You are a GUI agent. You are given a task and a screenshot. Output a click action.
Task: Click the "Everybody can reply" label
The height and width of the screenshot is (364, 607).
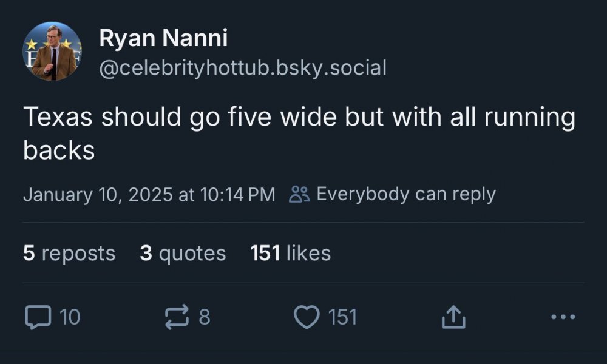[406, 194]
